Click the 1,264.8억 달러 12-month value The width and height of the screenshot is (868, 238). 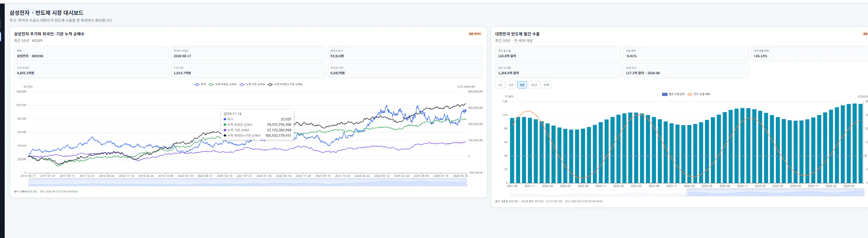(x=508, y=73)
